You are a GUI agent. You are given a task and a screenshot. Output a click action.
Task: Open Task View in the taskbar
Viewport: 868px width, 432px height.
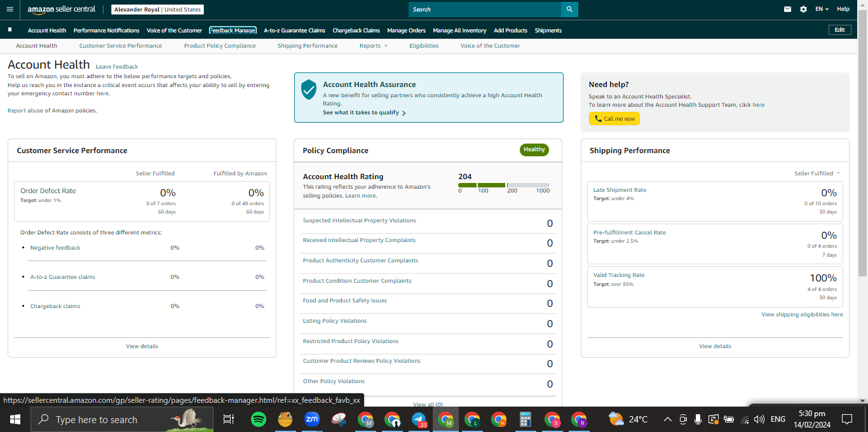coord(229,419)
